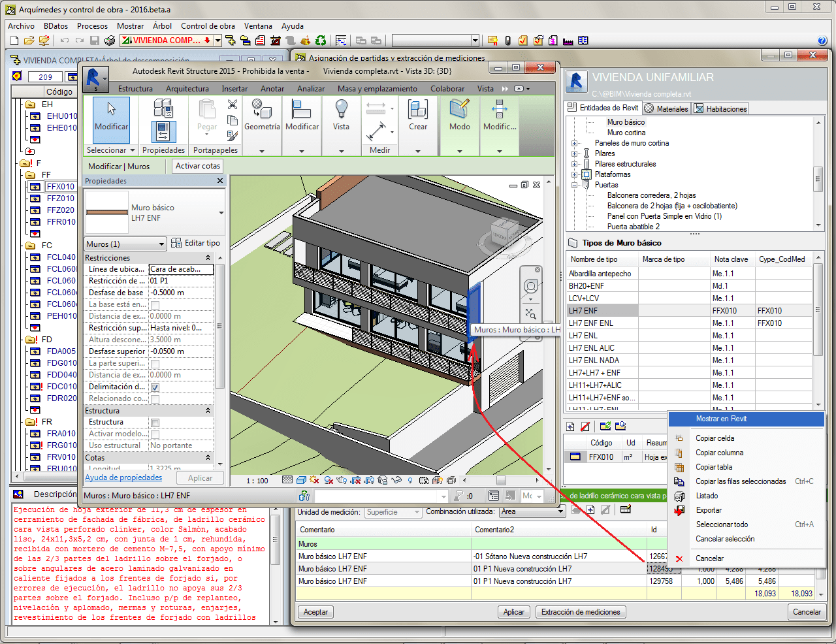The width and height of the screenshot is (836, 644).
Task: Toggle the La base está enlazada checkbox
Action: tap(155, 305)
